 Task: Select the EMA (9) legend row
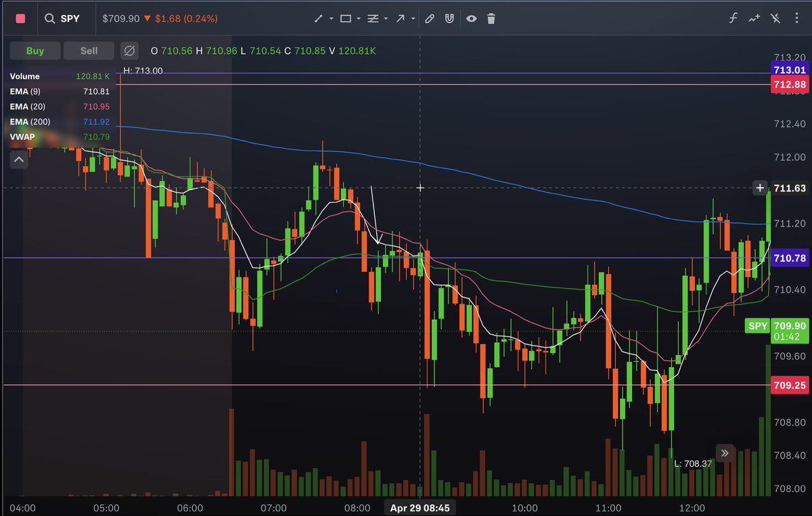(60, 91)
